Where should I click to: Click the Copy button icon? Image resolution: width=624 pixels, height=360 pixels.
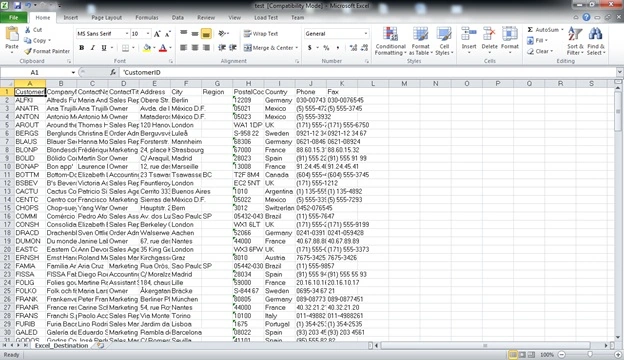click(x=27, y=41)
